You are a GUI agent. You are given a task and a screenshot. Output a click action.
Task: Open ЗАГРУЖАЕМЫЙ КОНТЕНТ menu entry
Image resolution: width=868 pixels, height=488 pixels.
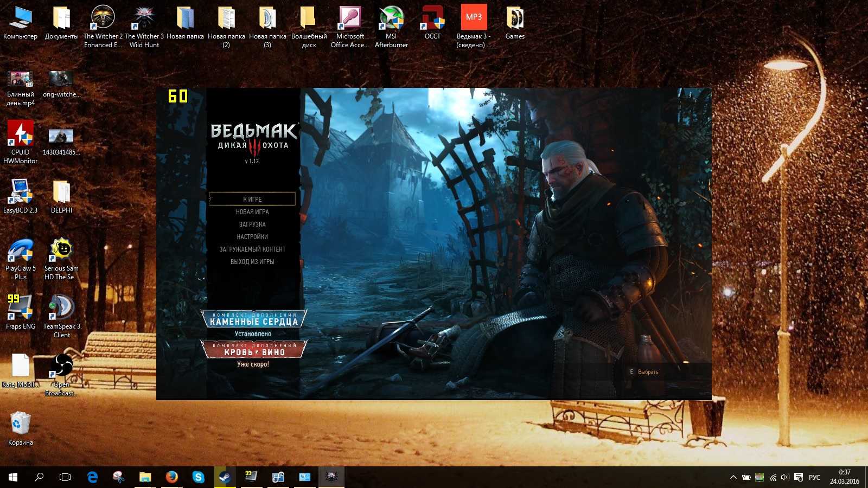click(x=252, y=249)
